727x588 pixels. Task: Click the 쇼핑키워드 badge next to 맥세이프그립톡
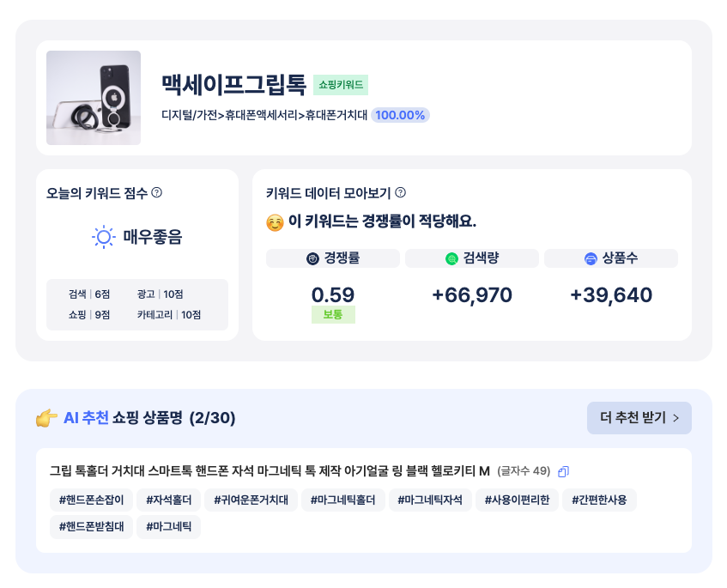click(342, 84)
